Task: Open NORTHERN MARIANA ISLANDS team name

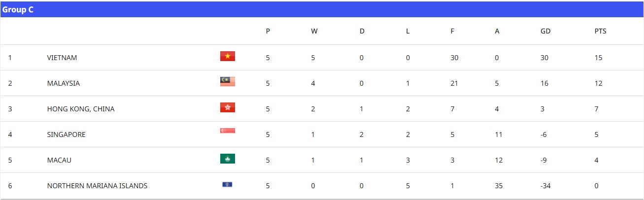Action: point(97,186)
